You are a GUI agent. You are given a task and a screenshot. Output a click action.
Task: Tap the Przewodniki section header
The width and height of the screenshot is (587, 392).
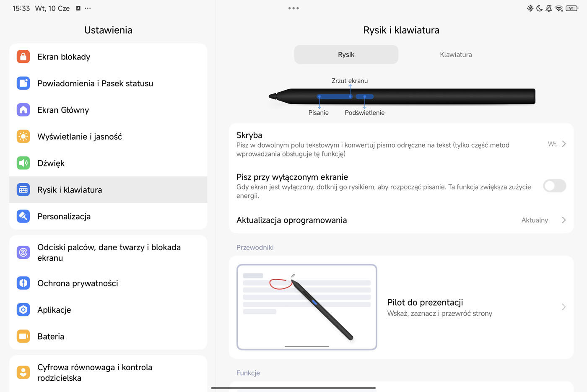(x=255, y=247)
